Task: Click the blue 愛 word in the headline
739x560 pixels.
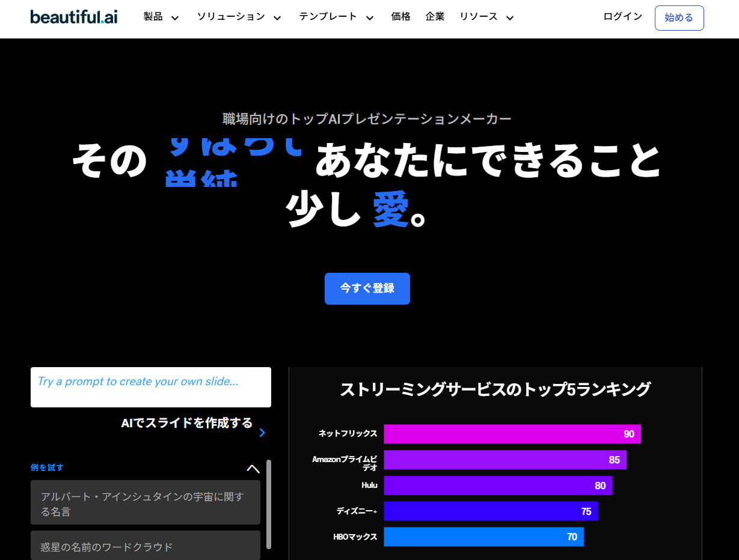Action: pyautogui.click(x=391, y=210)
